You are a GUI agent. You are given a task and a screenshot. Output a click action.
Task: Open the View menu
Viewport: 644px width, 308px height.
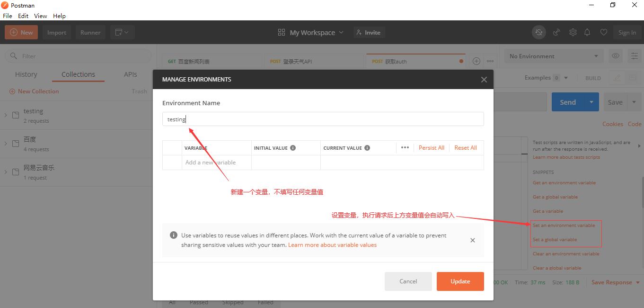pyautogui.click(x=41, y=16)
